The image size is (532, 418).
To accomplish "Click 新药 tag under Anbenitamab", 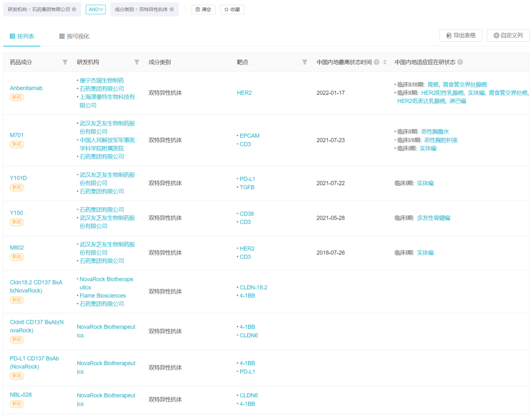I will (17, 98).
